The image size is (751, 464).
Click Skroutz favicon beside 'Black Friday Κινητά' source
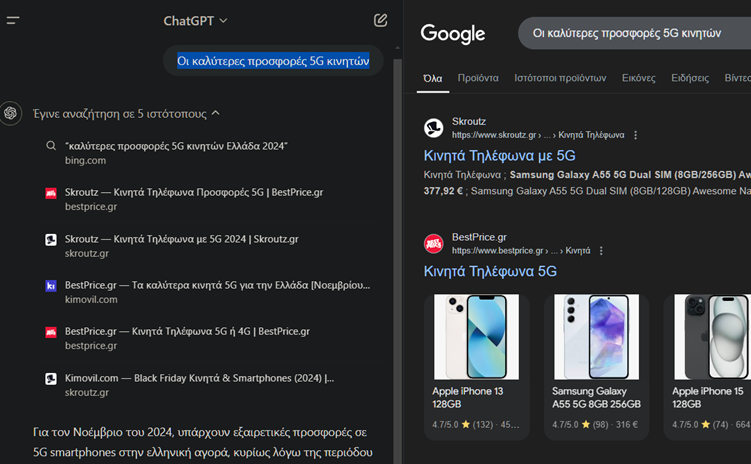pyautogui.click(x=51, y=379)
